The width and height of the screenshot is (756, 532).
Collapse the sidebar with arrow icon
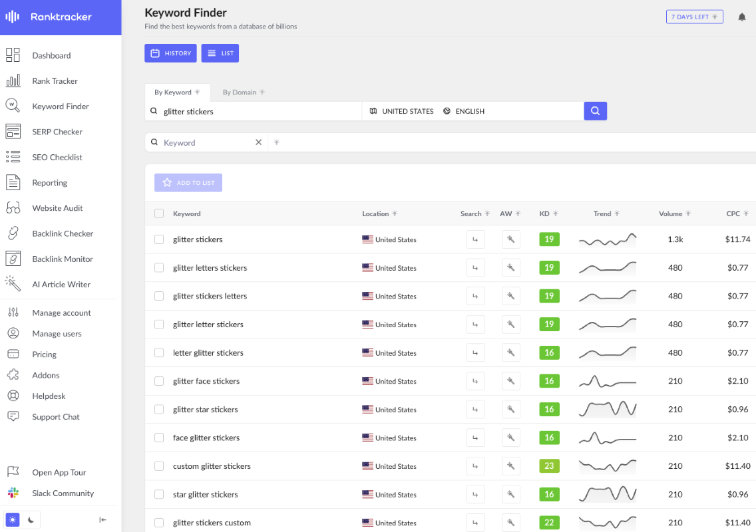[102, 519]
